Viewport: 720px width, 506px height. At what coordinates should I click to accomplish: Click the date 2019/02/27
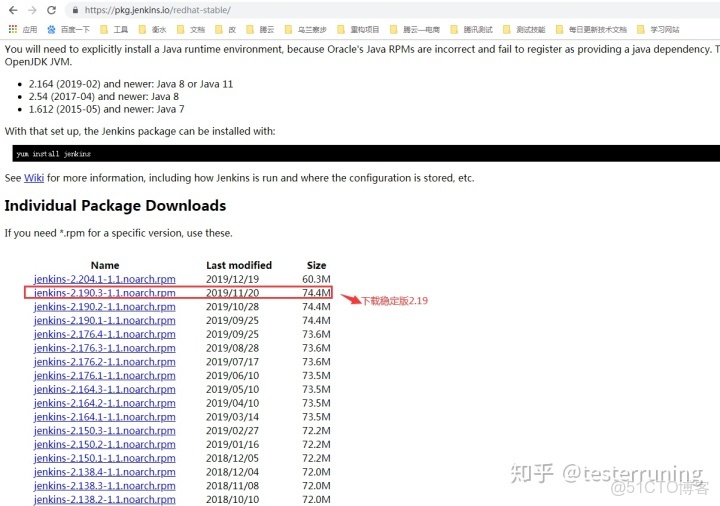tap(232, 431)
